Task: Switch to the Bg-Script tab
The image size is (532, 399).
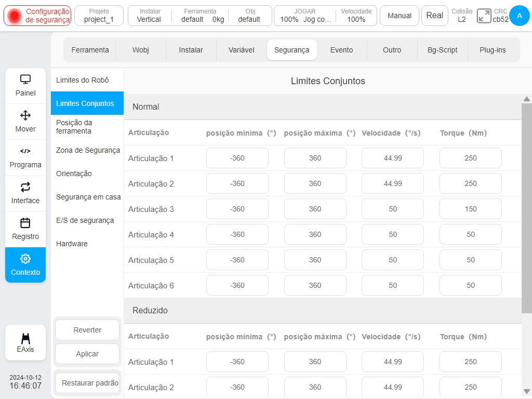Action: coord(442,50)
